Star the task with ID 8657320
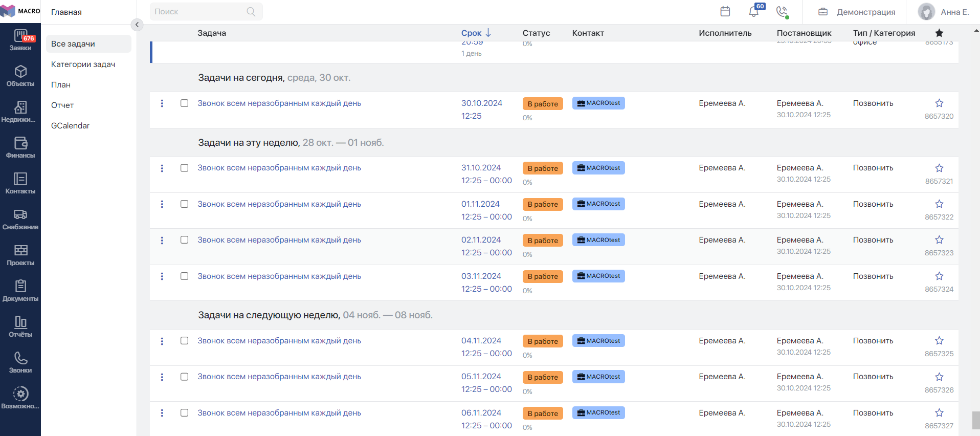This screenshot has height=436, width=980. (939, 103)
